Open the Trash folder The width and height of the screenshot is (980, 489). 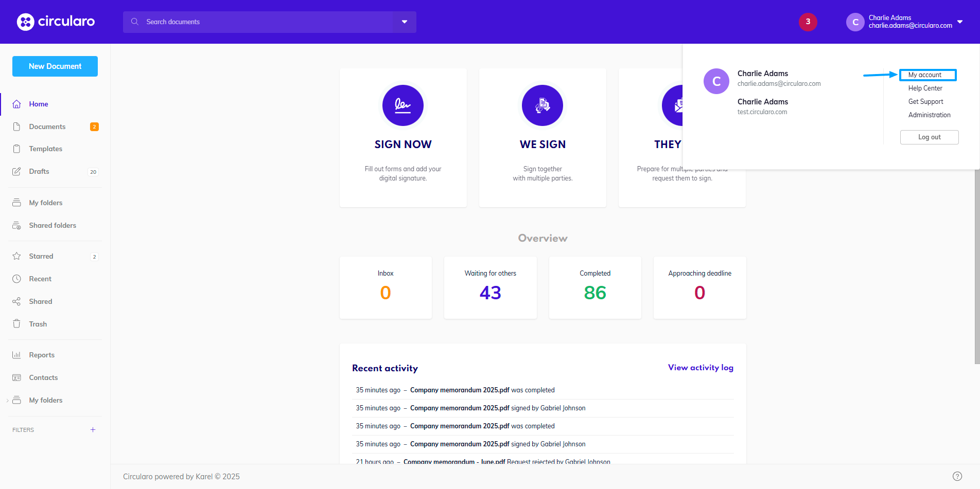[x=38, y=324]
